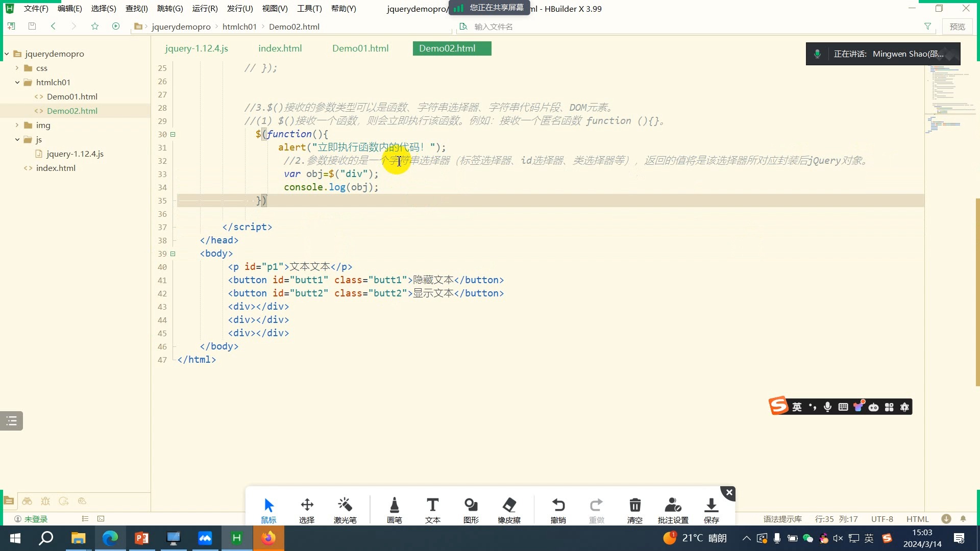Screen dimensions: 980x551
Task: Open Demo01.html in the project tree
Action: pos(72,96)
